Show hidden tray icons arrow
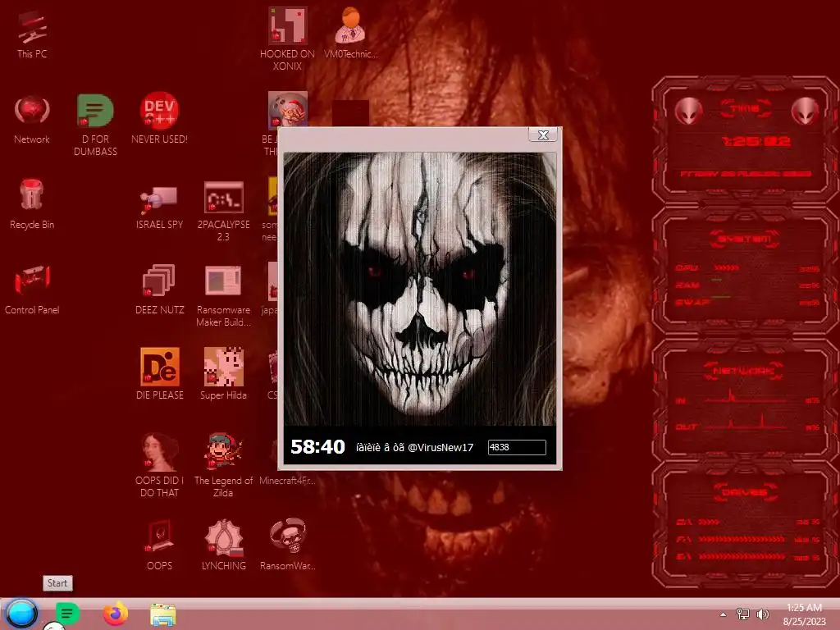The width and height of the screenshot is (840, 630). pos(724,614)
